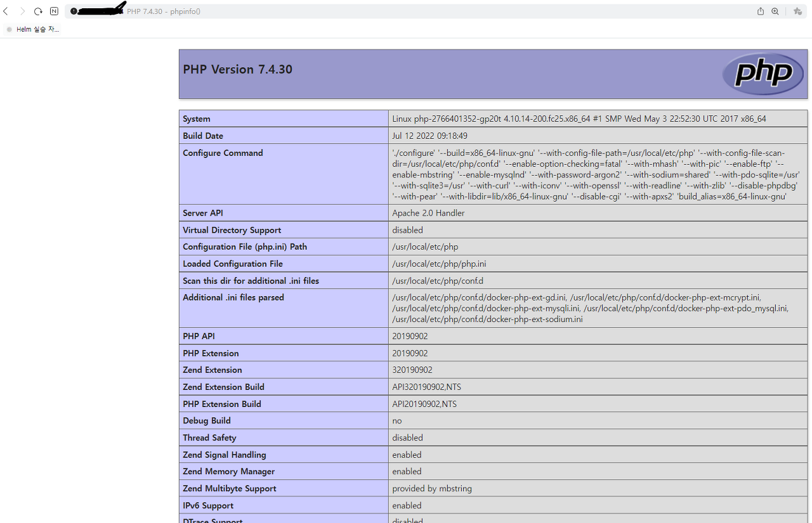This screenshot has width=812, height=523.
Task: Select the Configure Command label
Action: tap(223, 153)
